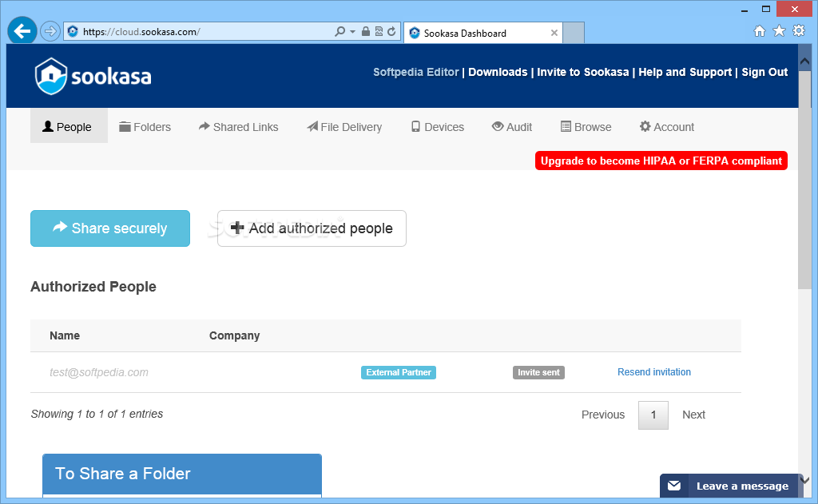Go back with the browser back arrow

22,31
